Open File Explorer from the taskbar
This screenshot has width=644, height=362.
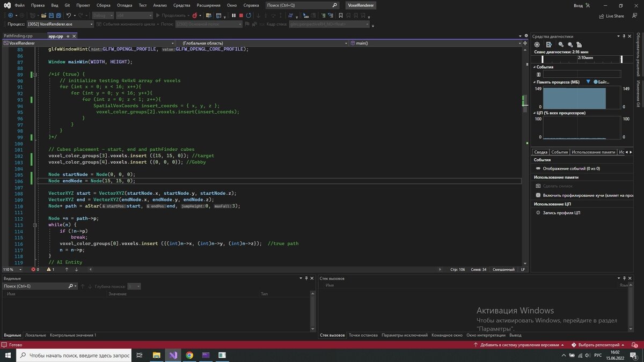point(156,355)
